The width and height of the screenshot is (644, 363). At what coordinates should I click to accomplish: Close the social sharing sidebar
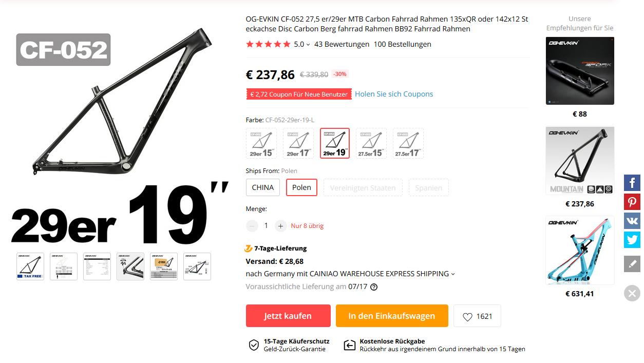[632, 293]
